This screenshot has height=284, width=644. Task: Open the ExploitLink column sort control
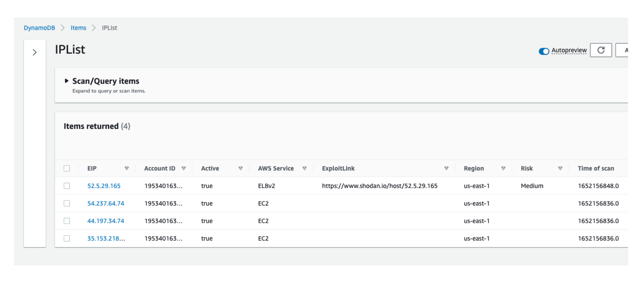(446, 168)
